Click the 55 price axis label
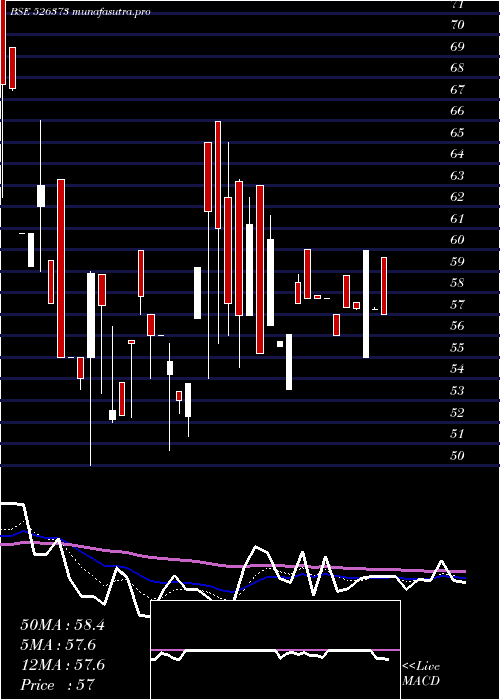Screen dimensions: 500x700 click(458, 348)
